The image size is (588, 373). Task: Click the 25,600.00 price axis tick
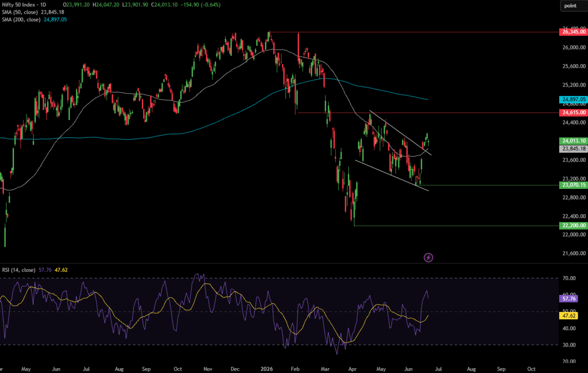point(573,67)
